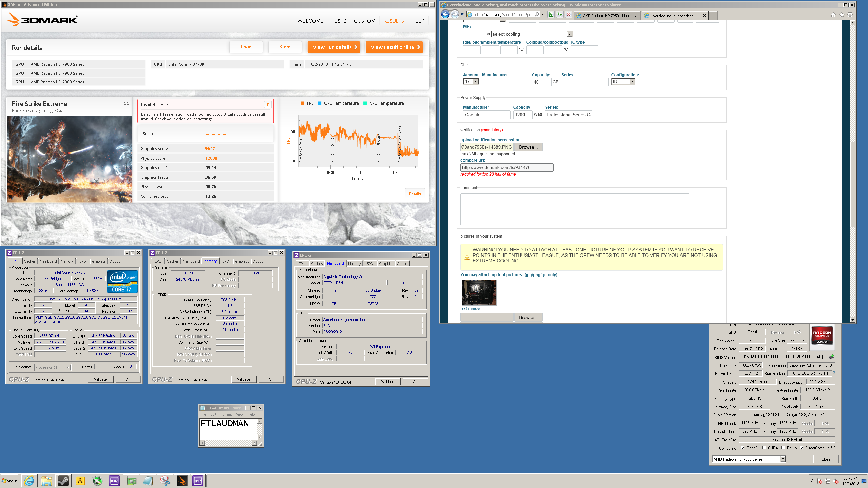Click remove link under system picture

tap(472, 309)
